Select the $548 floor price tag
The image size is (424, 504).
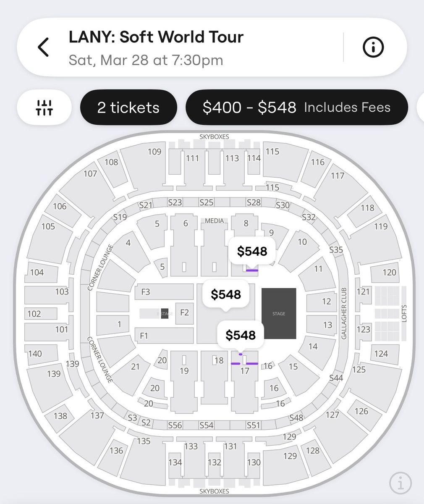(226, 294)
